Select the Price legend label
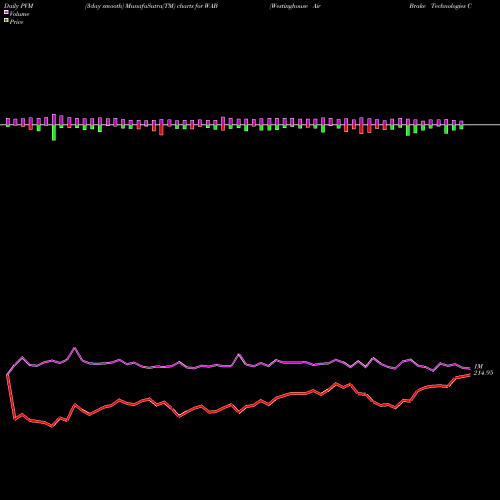 click(x=16, y=22)
